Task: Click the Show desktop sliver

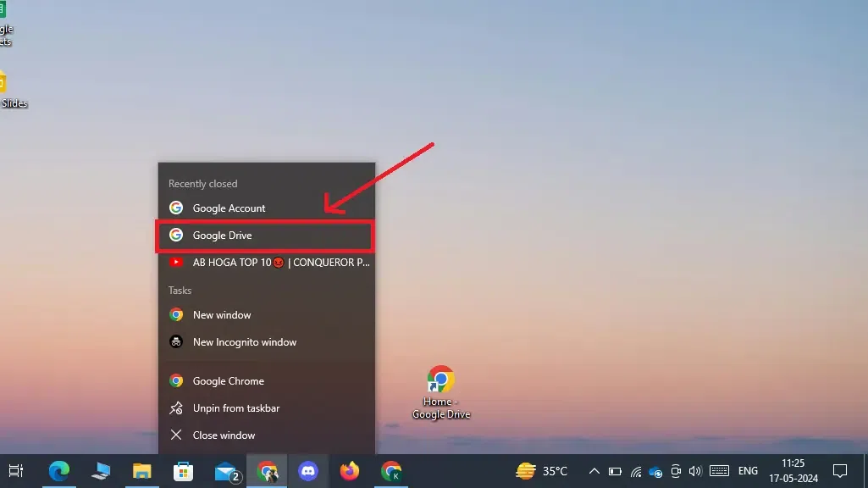Action: (x=865, y=471)
